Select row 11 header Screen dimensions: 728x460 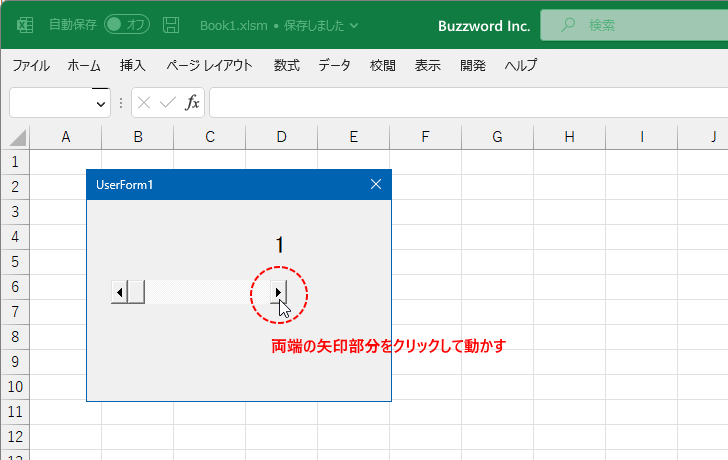pyautogui.click(x=15, y=412)
